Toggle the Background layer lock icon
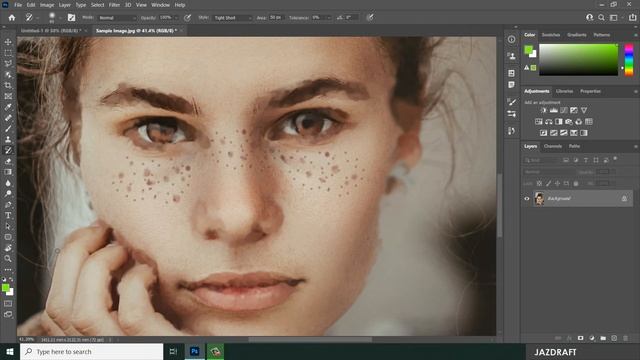Viewport: 640px width, 360px height. pos(624,199)
